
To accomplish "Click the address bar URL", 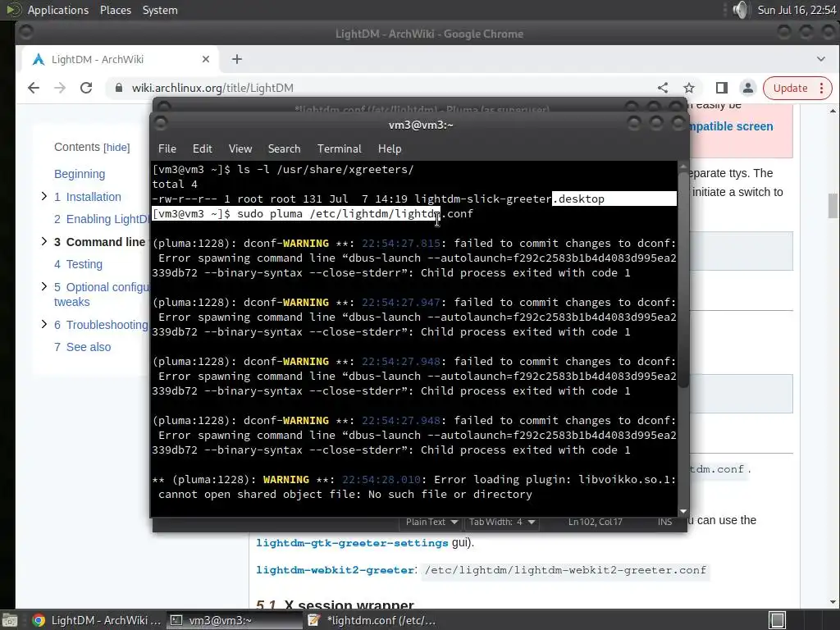I will coord(212,88).
